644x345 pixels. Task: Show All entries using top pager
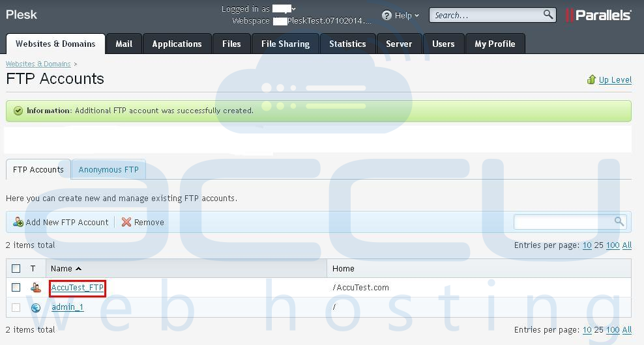[627, 245]
